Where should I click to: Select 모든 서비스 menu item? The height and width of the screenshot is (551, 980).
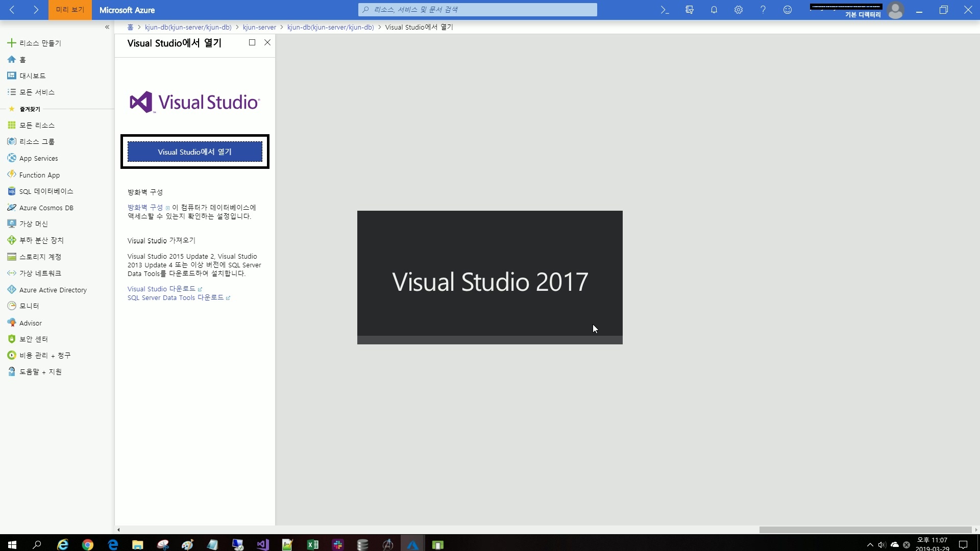tap(37, 92)
